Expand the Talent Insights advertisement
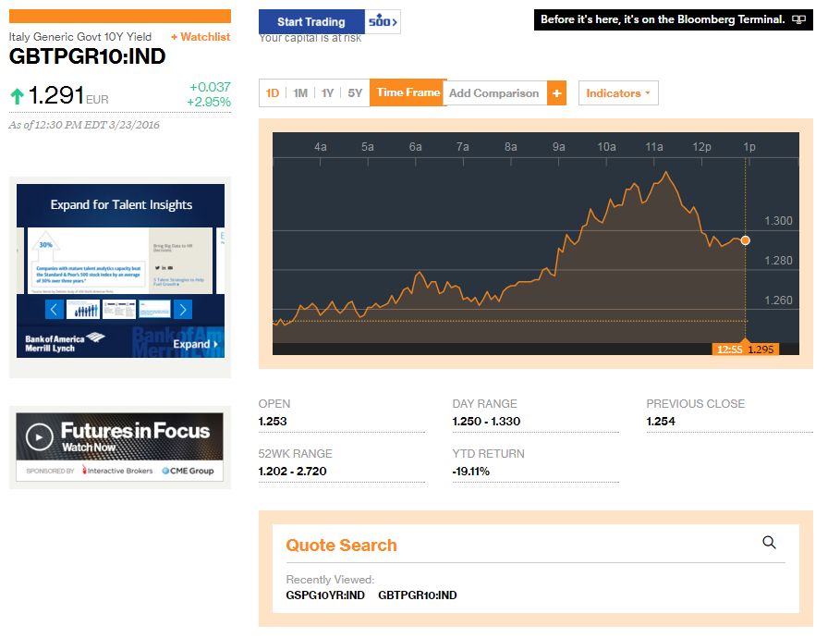 click(x=195, y=344)
